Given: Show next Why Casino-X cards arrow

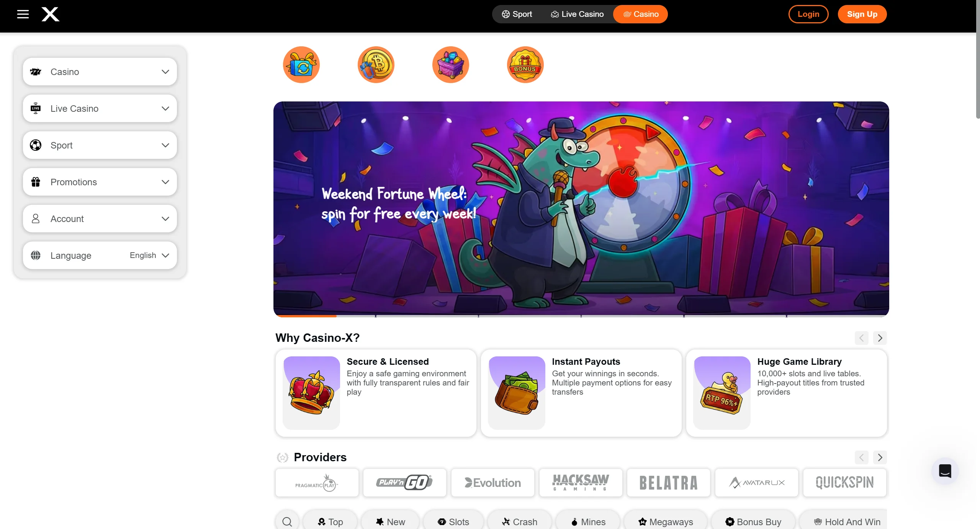Looking at the screenshot, I should 880,338.
